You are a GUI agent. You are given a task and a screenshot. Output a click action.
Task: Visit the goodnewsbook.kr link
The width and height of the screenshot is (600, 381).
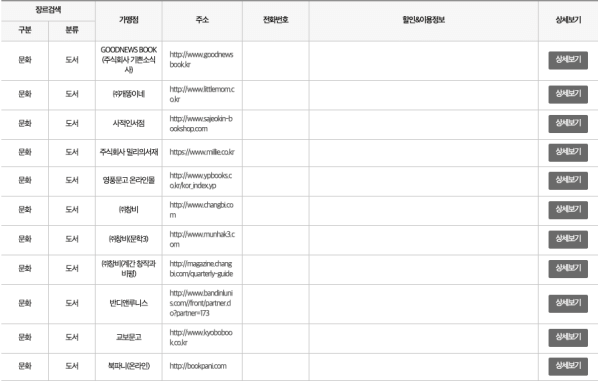201,60
